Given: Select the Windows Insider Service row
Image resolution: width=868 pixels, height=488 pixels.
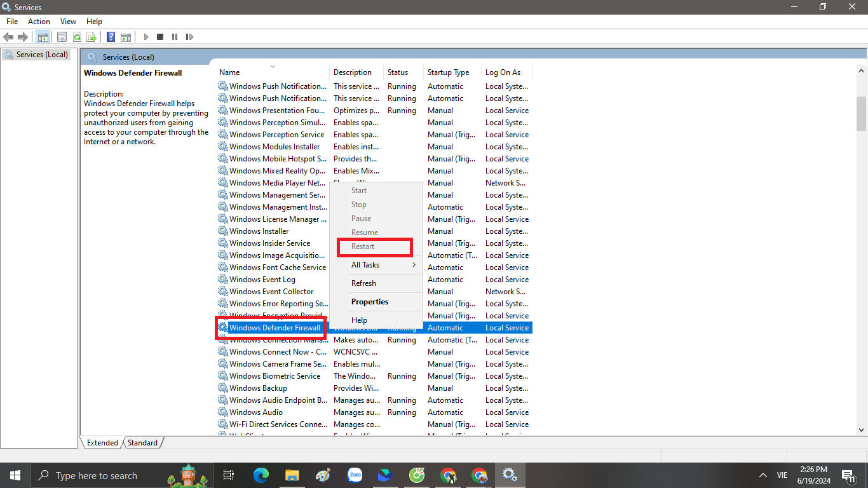Looking at the screenshot, I should coord(374,243).
